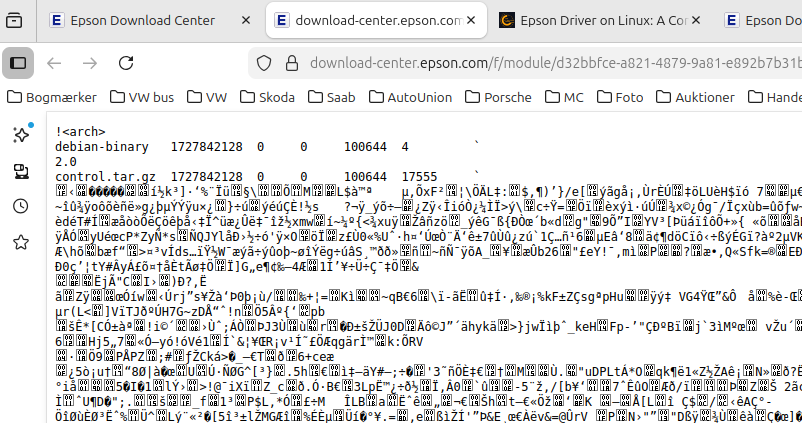Open the History sidebar panel
Image resolution: width=802 pixels, height=423 pixels.
[19, 205]
